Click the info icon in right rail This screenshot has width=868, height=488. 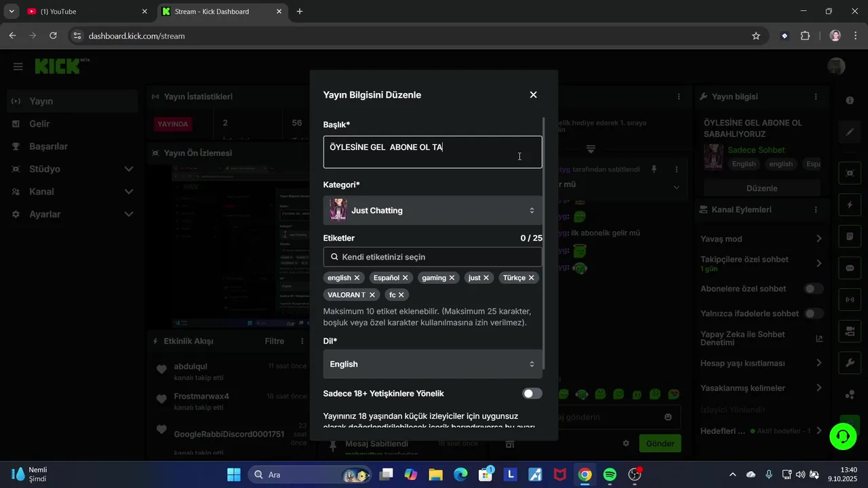pyautogui.click(x=850, y=100)
